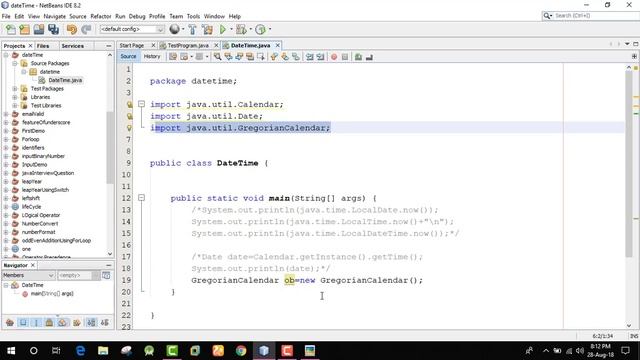Click the Open Project toolbar icon
This screenshot has height=360, width=640.
[39, 29]
